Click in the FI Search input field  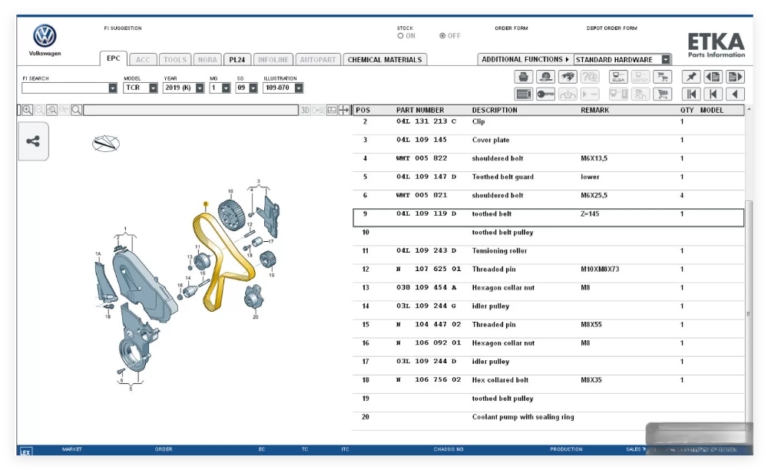(x=65, y=88)
